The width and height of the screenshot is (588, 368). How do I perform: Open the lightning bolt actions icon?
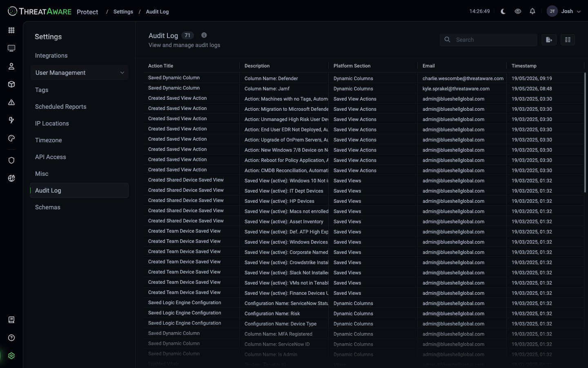point(11,120)
